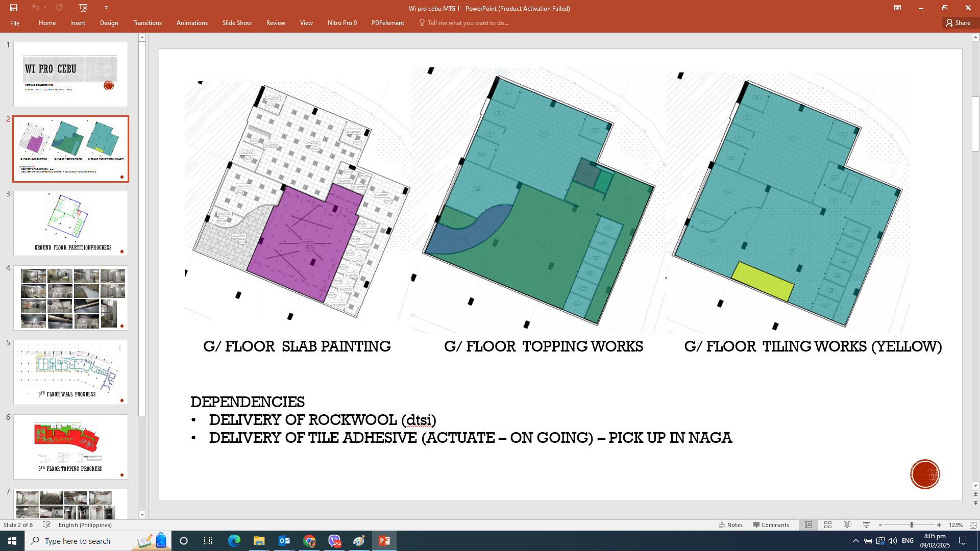Image resolution: width=980 pixels, height=551 pixels.
Task: Expand Customize Quick Access Toolbar dropdown
Action: coord(106,8)
